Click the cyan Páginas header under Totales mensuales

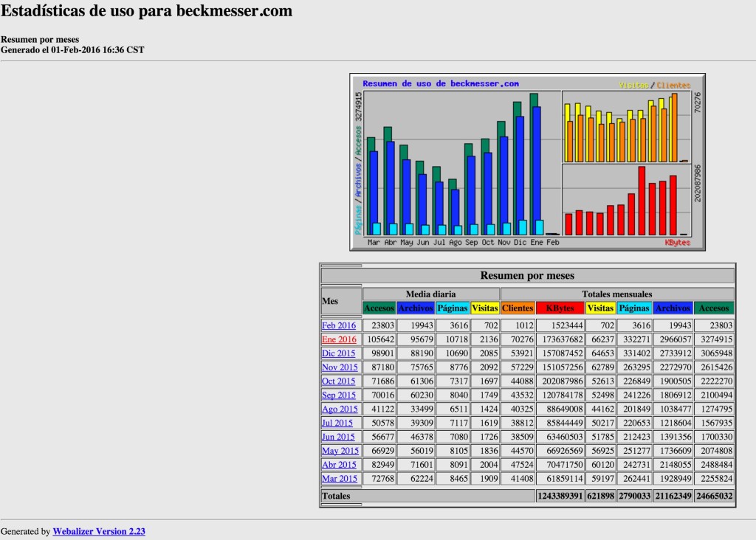634,308
